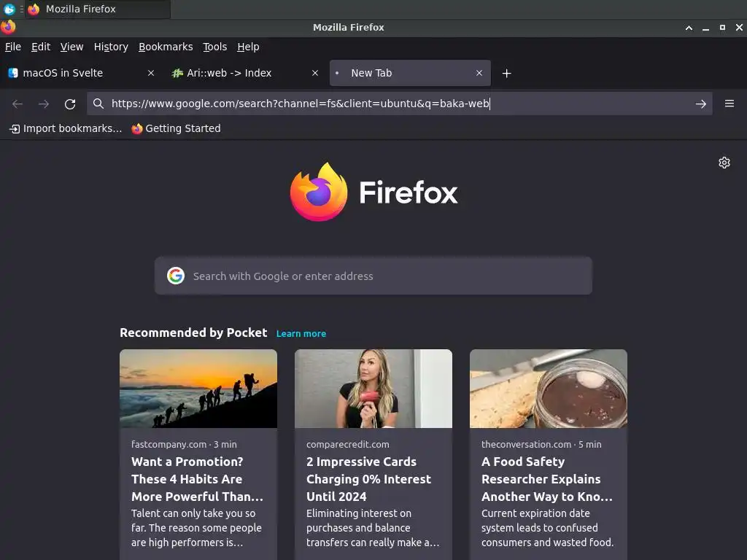Click theconversation.com · 5 min source text
The width and height of the screenshot is (747, 560).
(x=541, y=444)
